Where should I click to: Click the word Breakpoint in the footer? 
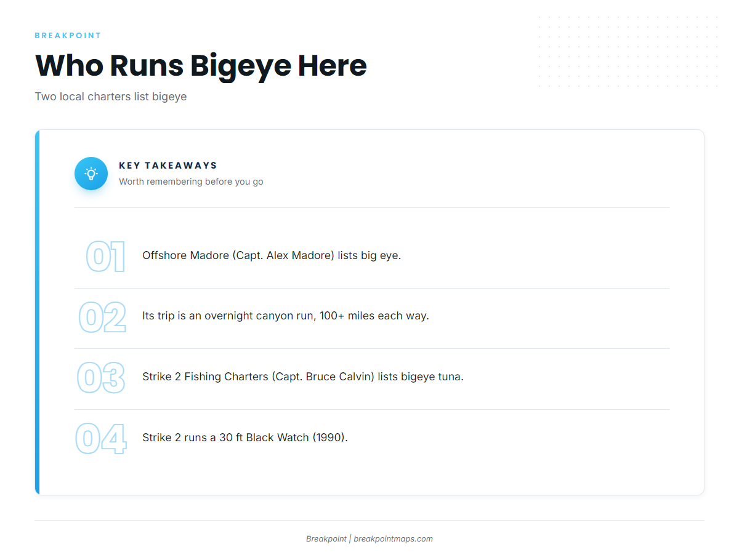click(x=326, y=538)
